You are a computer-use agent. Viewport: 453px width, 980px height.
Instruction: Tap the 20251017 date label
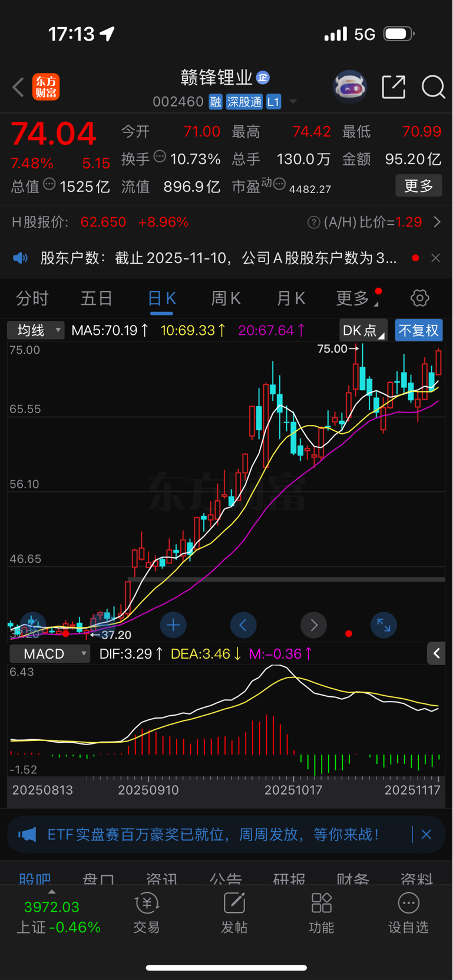293,790
